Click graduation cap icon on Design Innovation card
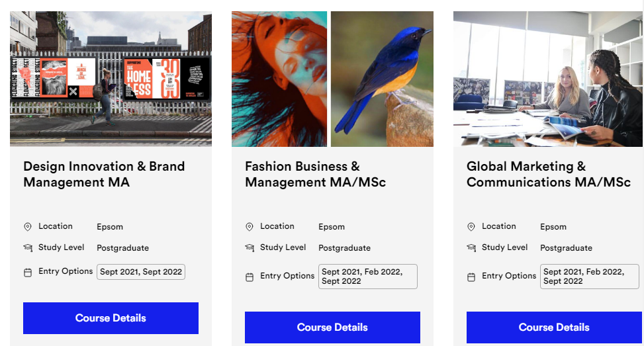644x346 pixels. point(28,248)
